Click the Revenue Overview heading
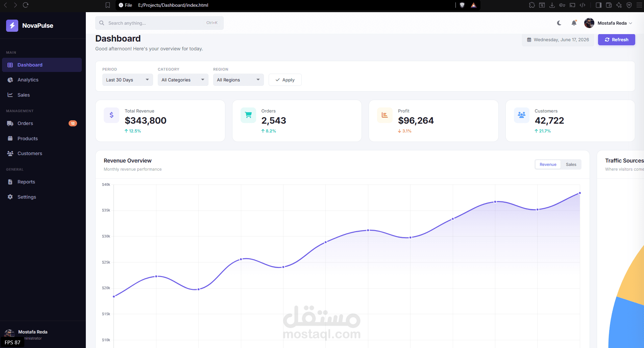 tap(127, 160)
